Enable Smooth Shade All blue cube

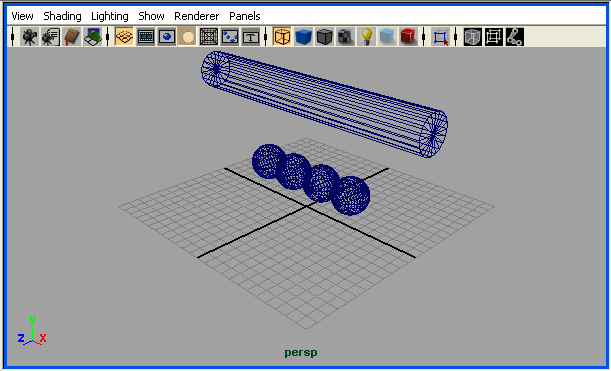[303, 37]
